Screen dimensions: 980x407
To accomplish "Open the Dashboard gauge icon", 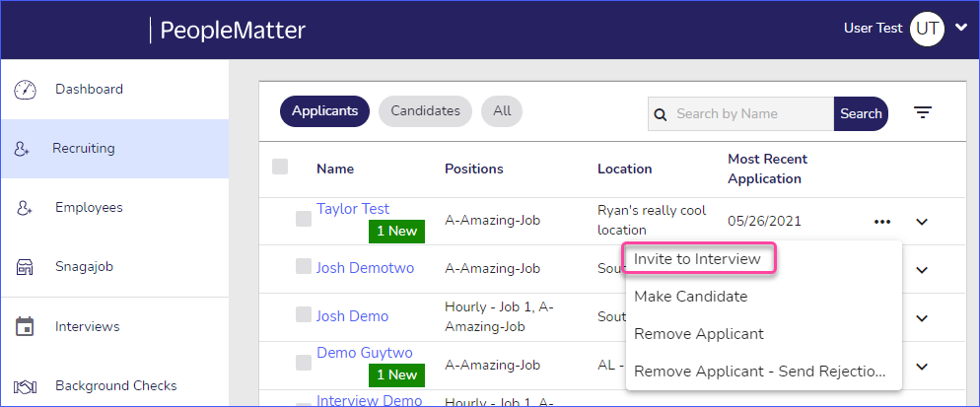I will [x=25, y=90].
